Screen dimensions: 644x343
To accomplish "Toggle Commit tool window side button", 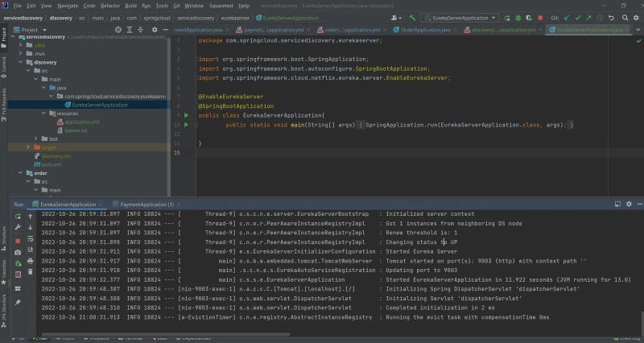I will [4, 68].
